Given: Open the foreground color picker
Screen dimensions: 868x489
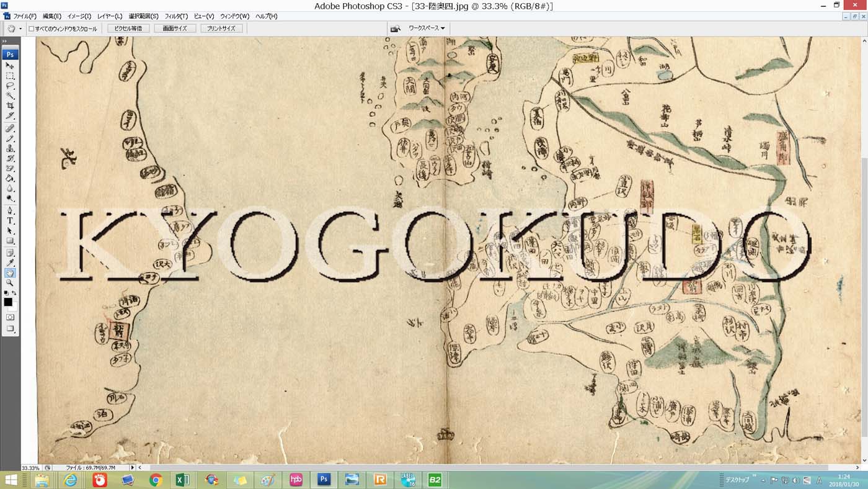Looking at the screenshot, I should pyautogui.click(x=8, y=302).
